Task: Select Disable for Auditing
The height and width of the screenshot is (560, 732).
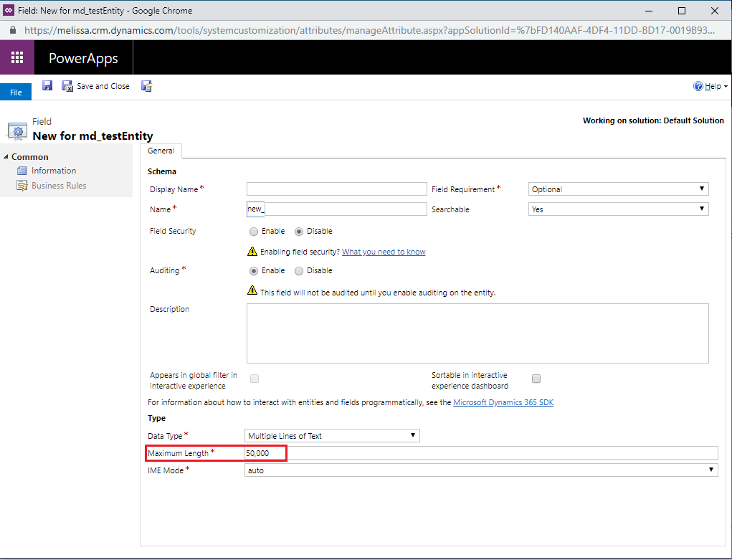Action: [x=299, y=271]
